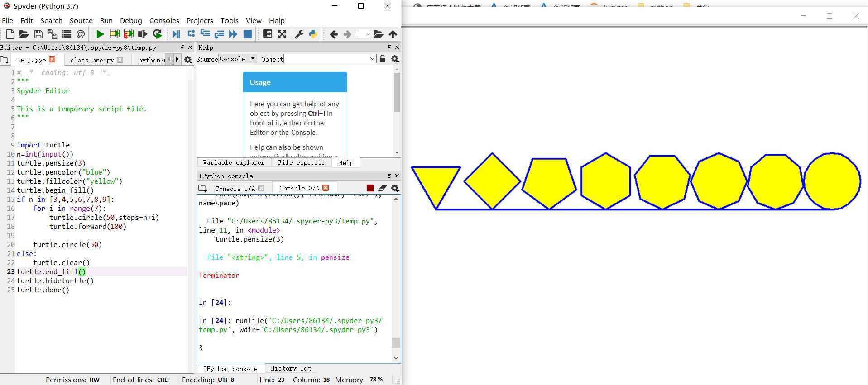868x385 pixels.
Task: Undock the Help pane
Action: (389, 47)
